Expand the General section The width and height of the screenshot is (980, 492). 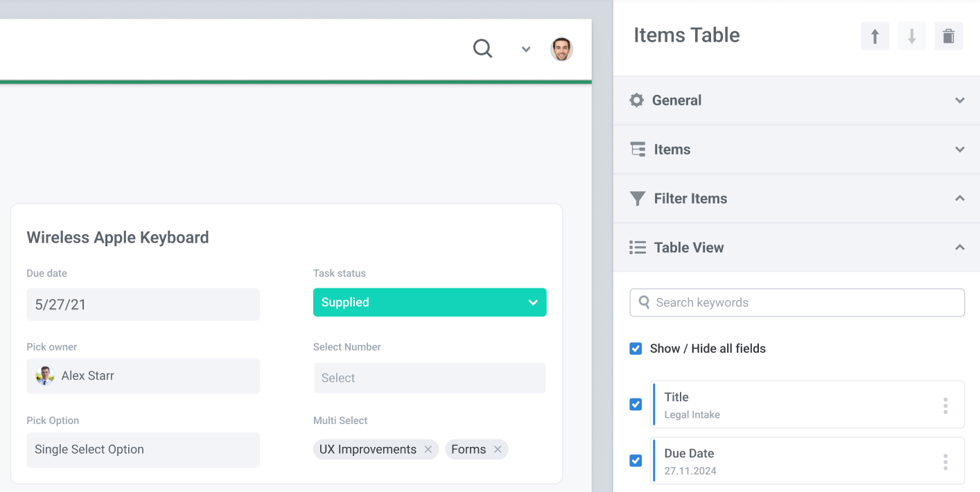coord(960,100)
